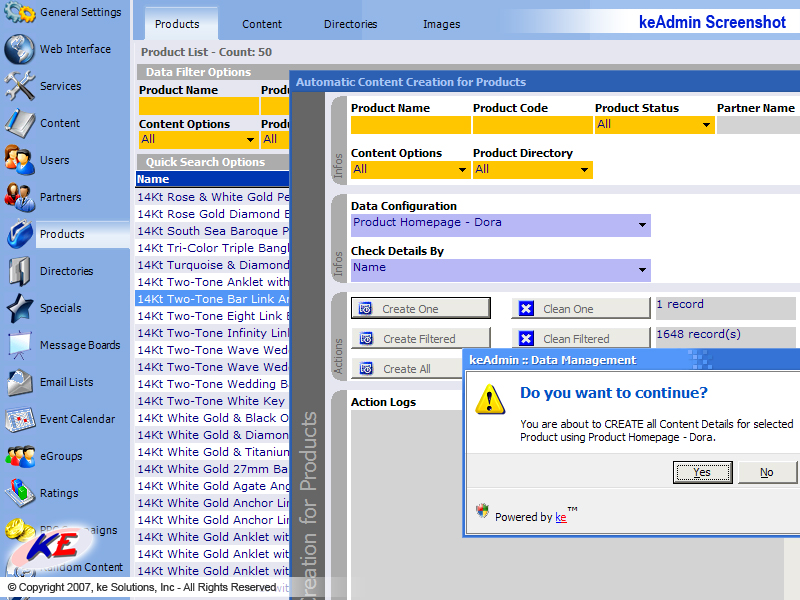Click the Product Code input field
Screen dimensions: 800x600
[533, 124]
